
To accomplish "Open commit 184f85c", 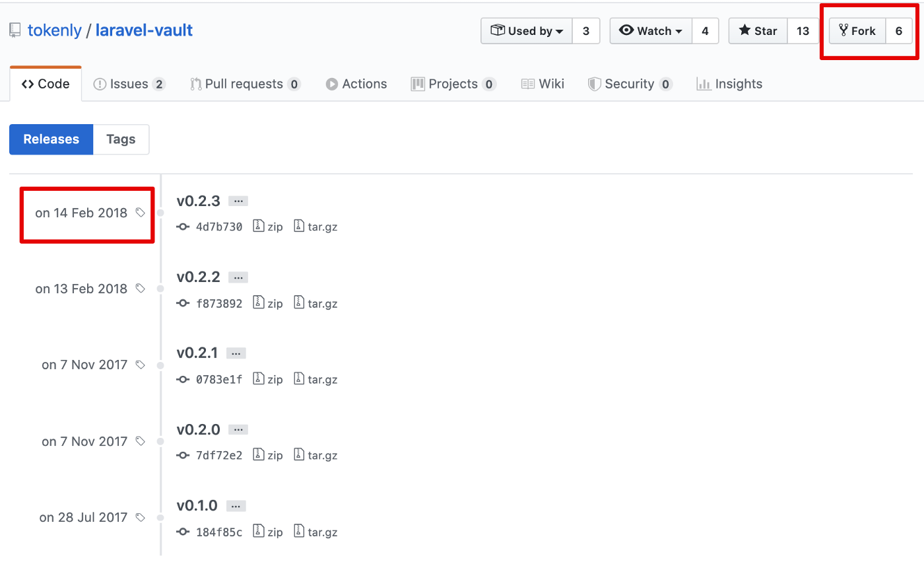I will (x=219, y=532).
